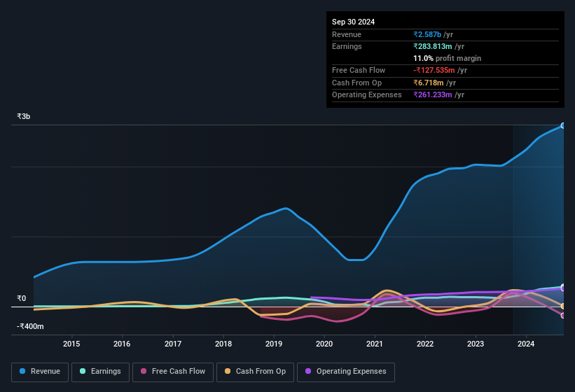Viewport: 575px width, 392px height.
Task: Click the Cash From Op endpoint marker
Action: point(563,306)
